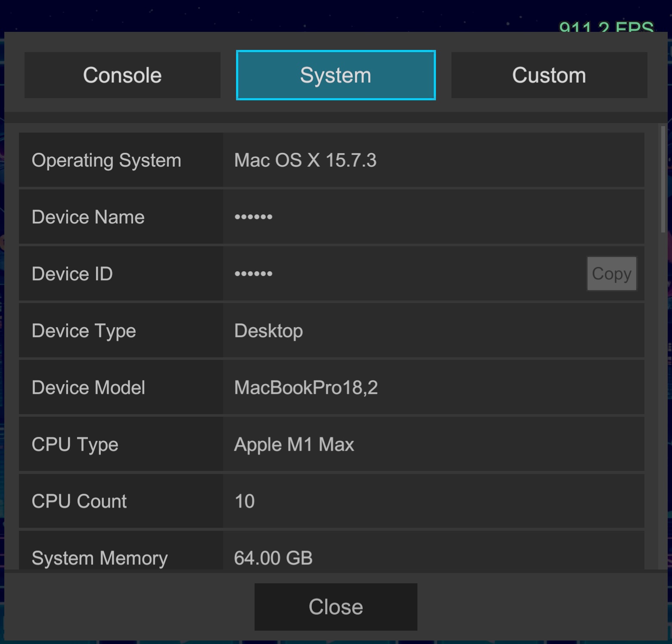Open the Custom tab
672x644 pixels.
coord(549,75)
